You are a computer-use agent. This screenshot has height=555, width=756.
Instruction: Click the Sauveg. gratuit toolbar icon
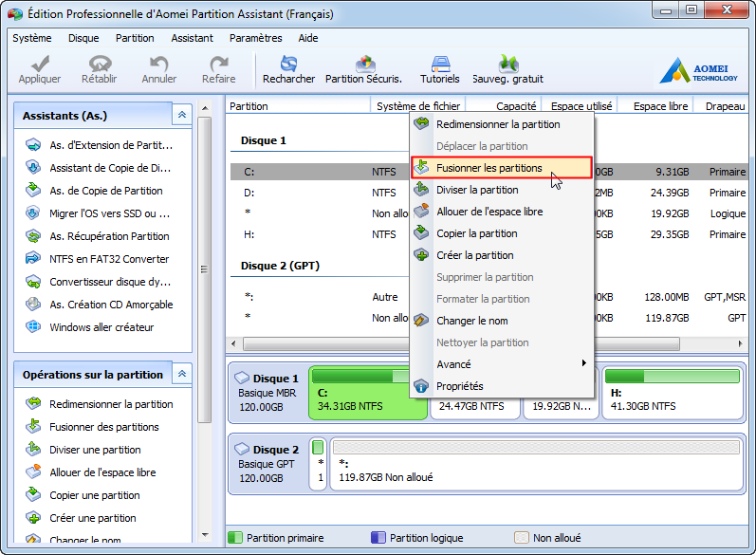point(507,64)
